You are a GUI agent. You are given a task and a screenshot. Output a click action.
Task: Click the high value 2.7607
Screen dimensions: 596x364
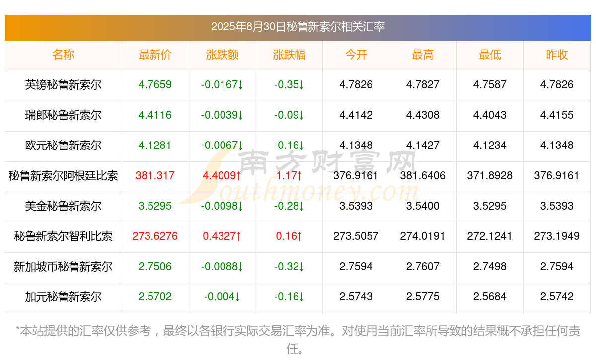(423, 267)
